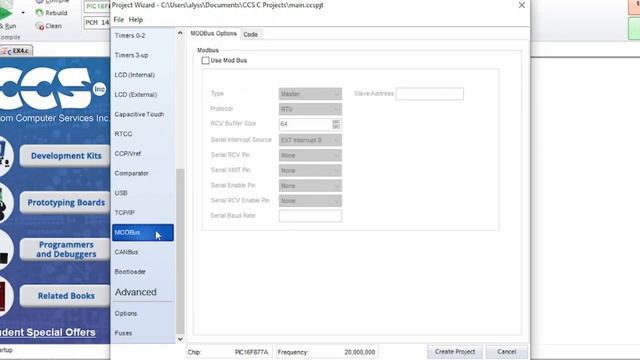Click the Rebuild icon in the toolbar
The width and height of the screenshot is (640, 360).
(39, 13)
